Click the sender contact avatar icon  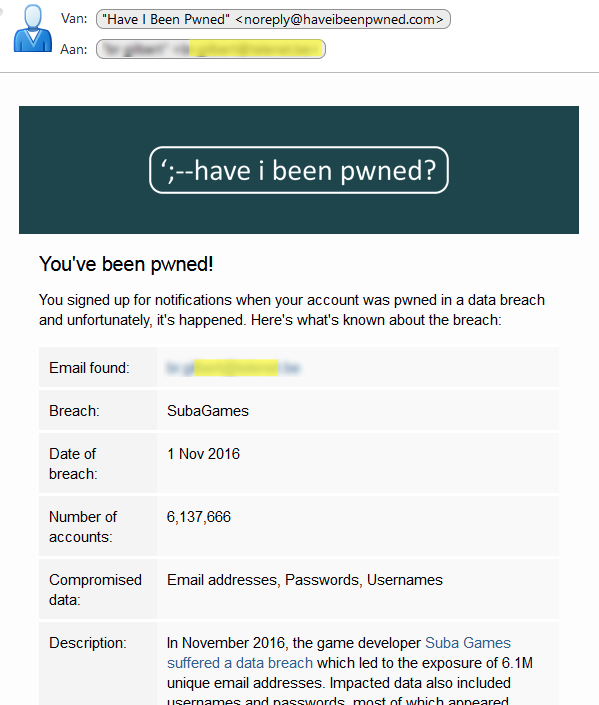(x=32, y=28)
